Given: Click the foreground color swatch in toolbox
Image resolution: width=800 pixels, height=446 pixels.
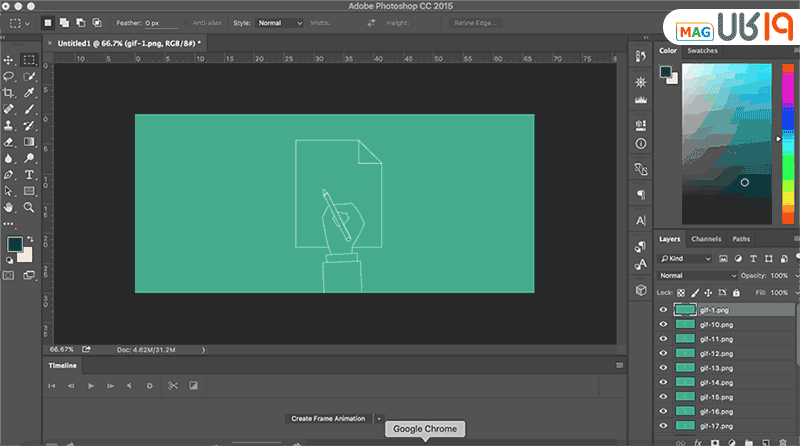Looking at the screenshot, I should pos(16,244).
